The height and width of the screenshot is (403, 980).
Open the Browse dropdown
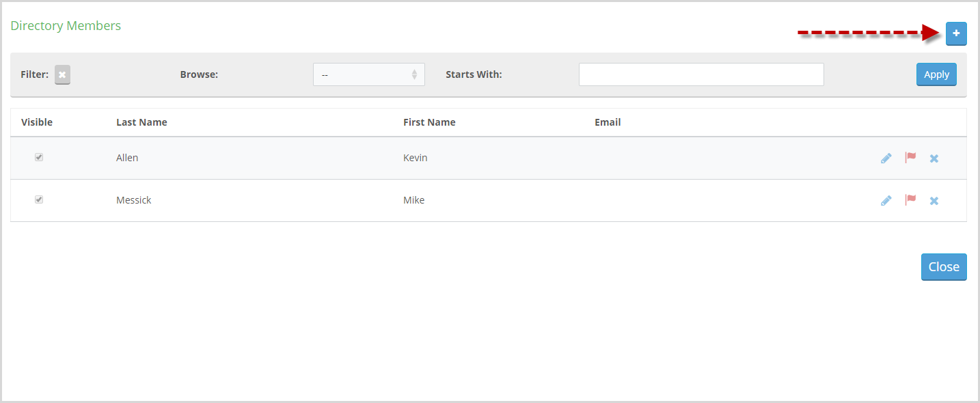[x=369, y=74]
